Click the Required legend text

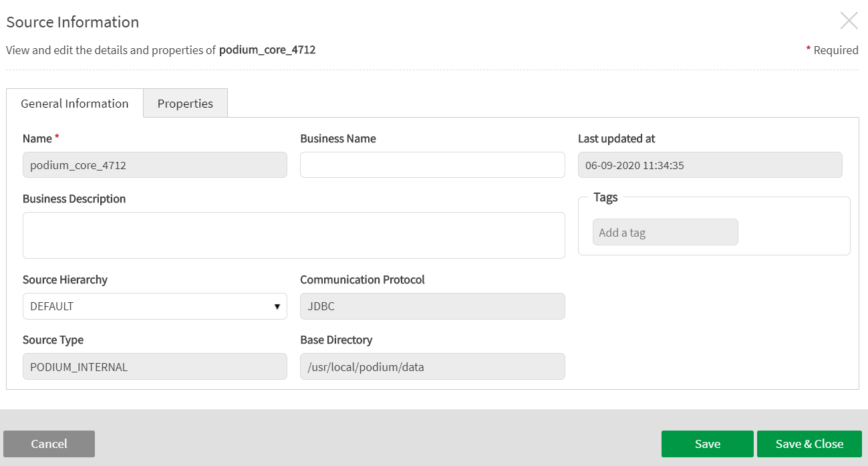[835, 50]
